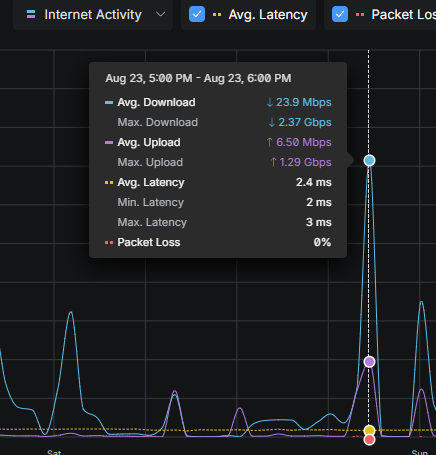The width and height of the screenshot is (436, 455).
Task: Click the Internet Activity stacked bars icon
Action: [31, 14]
